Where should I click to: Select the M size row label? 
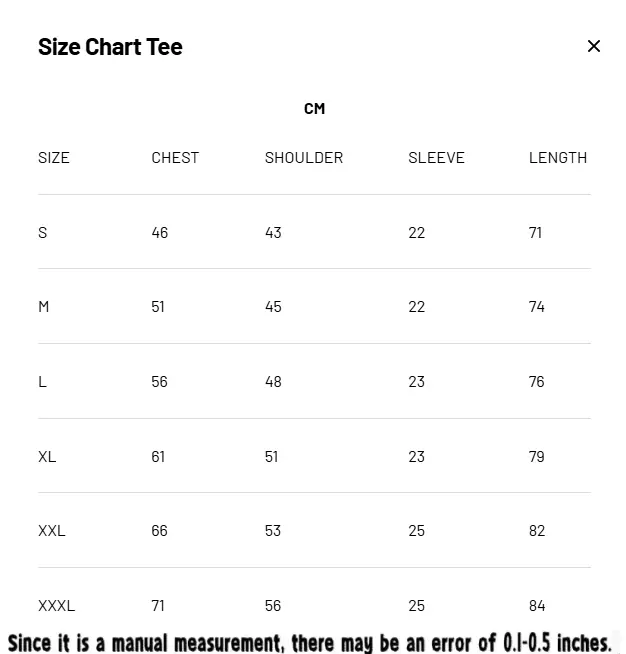pyautogui.click(x=44, y=306)
